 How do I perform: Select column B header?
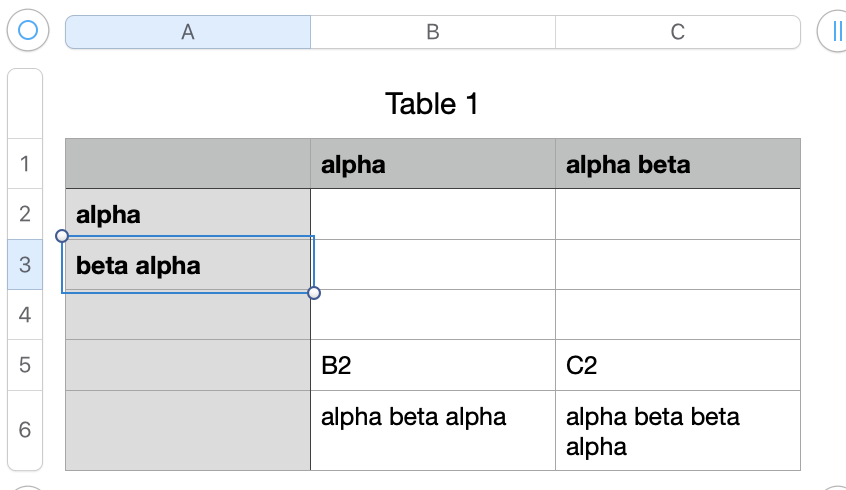[x=433, y=32]
